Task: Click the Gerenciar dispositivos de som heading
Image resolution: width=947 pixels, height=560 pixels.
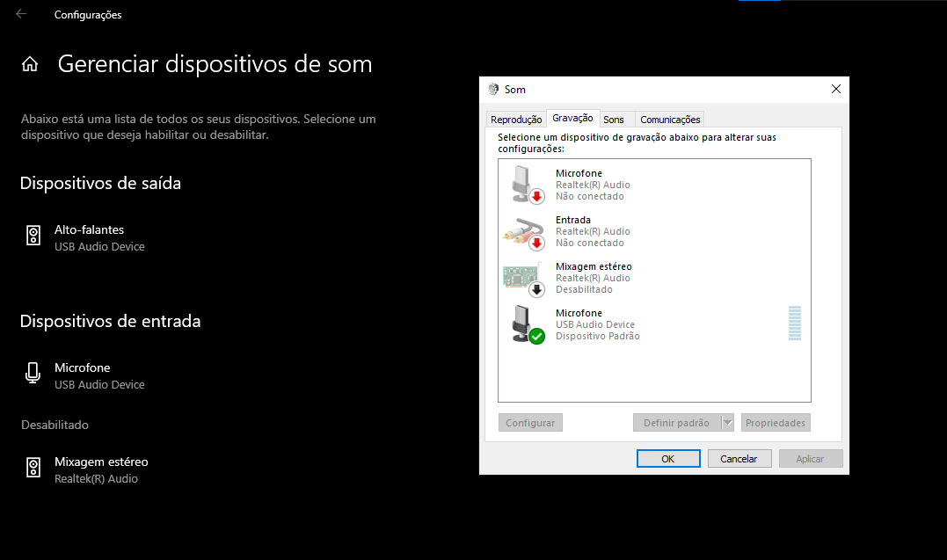Action: 215,64
